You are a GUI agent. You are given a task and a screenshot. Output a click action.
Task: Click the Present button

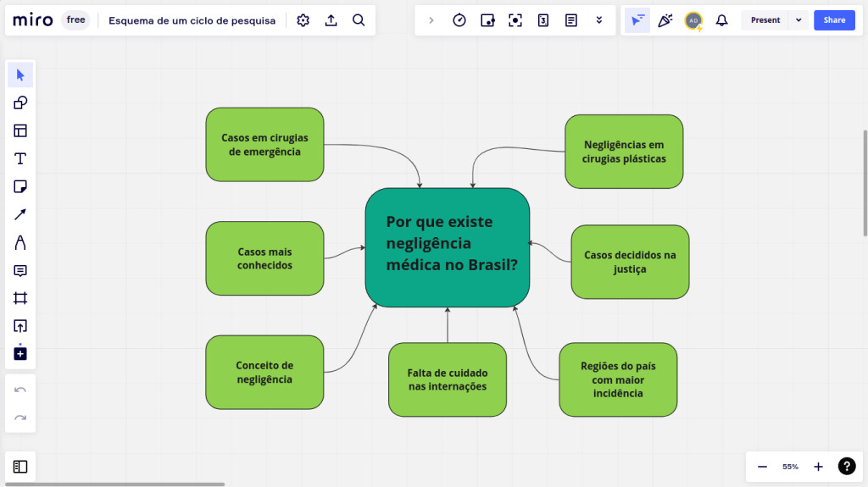point(765,20)
